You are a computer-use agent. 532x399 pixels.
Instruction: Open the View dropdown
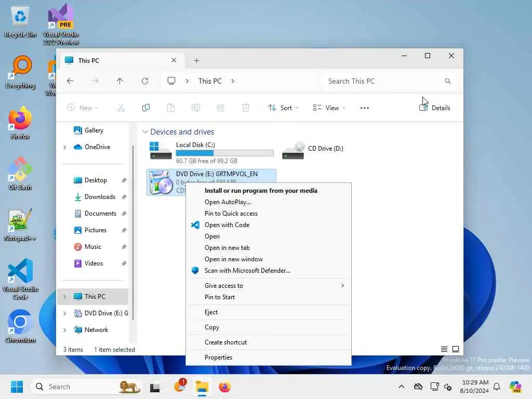(x=329, y=108)
